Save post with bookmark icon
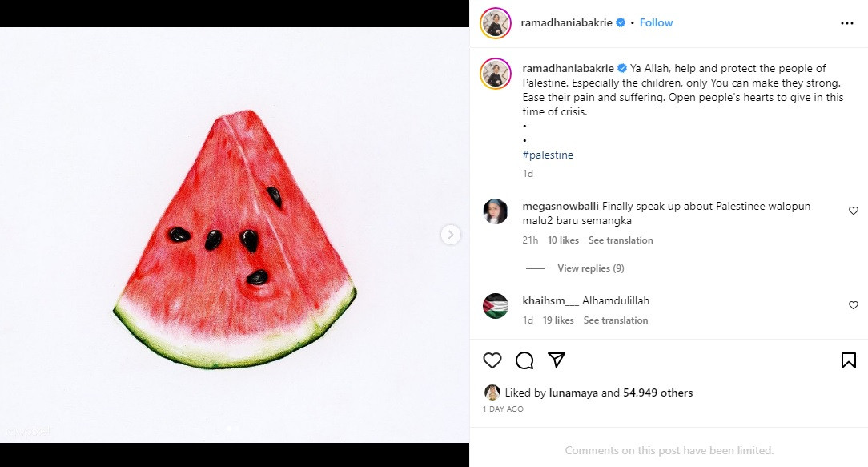Viewport: 868px width, 467px height. pyautogui.click(x=849, y=360)
